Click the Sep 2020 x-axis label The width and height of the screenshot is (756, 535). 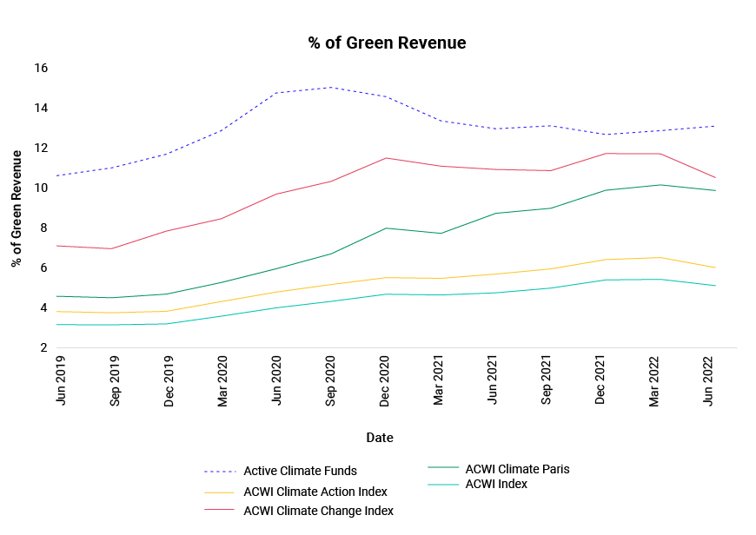330,380
